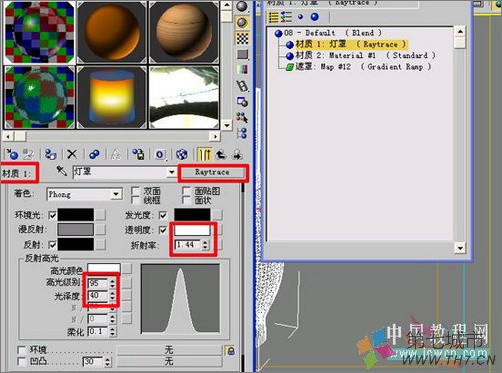
Task: Switch navigator to small icons view
Action: (301, 17)
